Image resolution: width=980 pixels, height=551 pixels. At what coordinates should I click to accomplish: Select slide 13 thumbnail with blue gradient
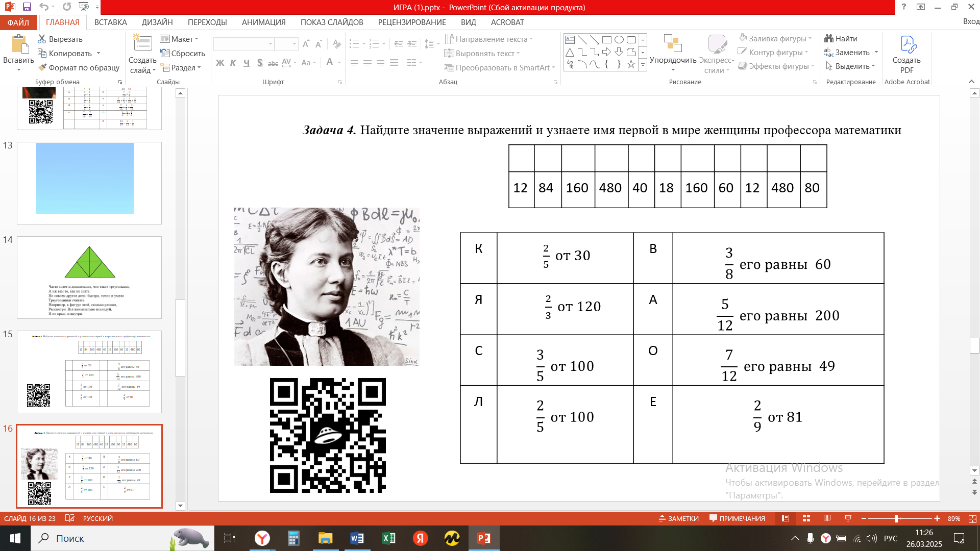click(89, 183)
